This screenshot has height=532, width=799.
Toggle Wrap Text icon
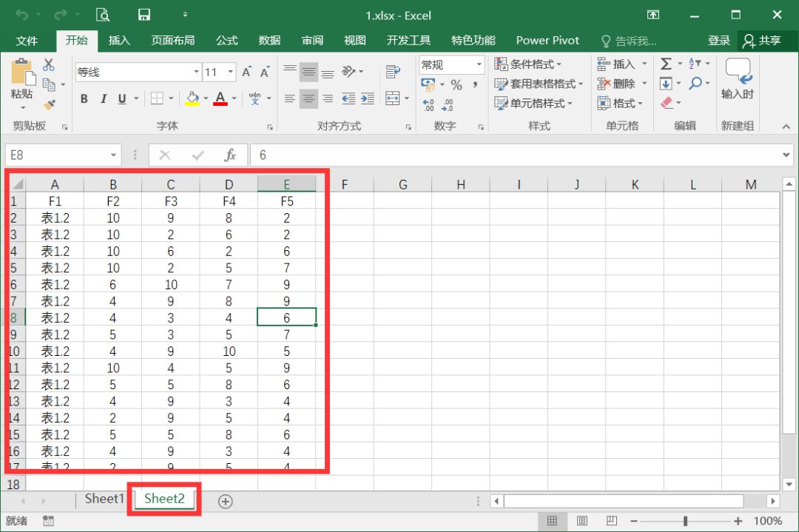coord(393,72)
